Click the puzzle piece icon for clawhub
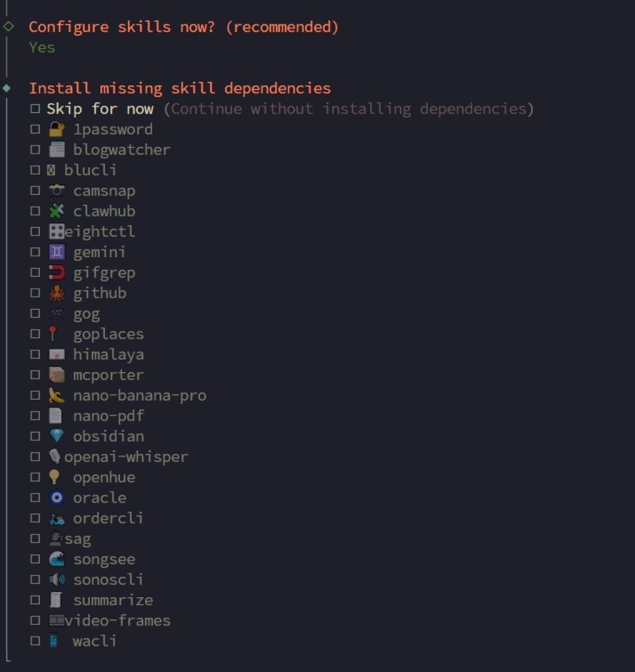Image resolution: width=635 pixels, height=672 pixels. coord(57,211)
